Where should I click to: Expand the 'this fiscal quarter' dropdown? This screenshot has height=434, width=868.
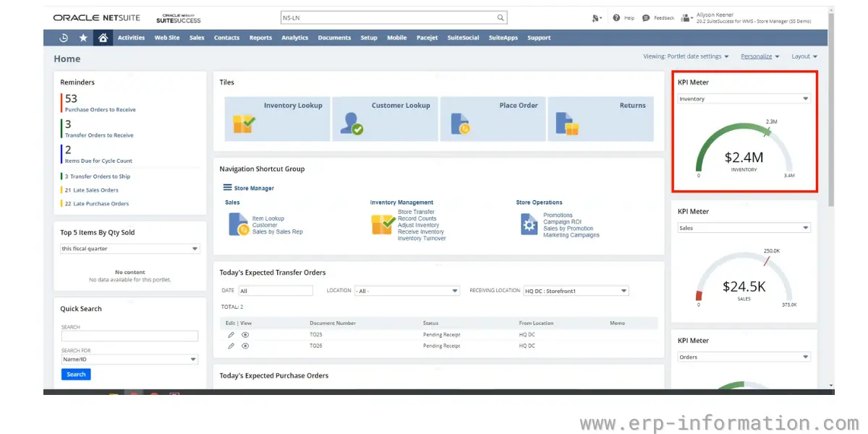pyautogui.click(x=129, y=249)
